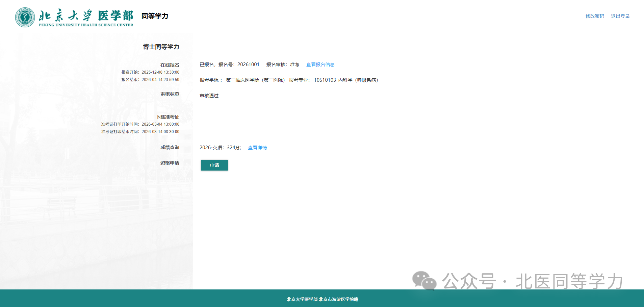Screen dimensions: 644x307
Task: Click the 准考 review status text
Action: click(294, 64)
